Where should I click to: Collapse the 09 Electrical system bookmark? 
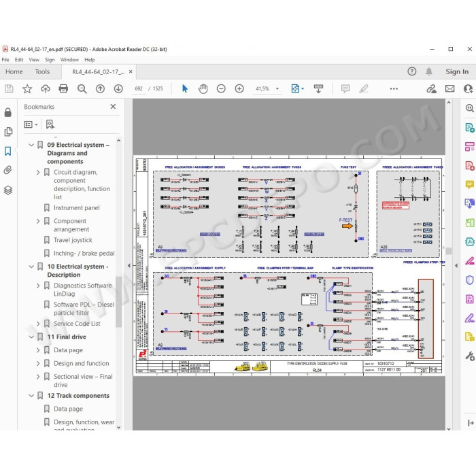coord(31,145)
